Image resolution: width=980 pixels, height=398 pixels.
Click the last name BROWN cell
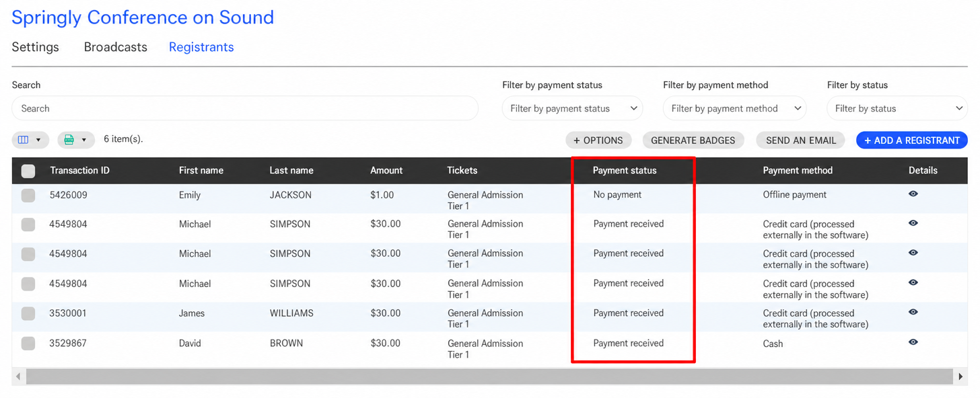[x=287, y=343]
